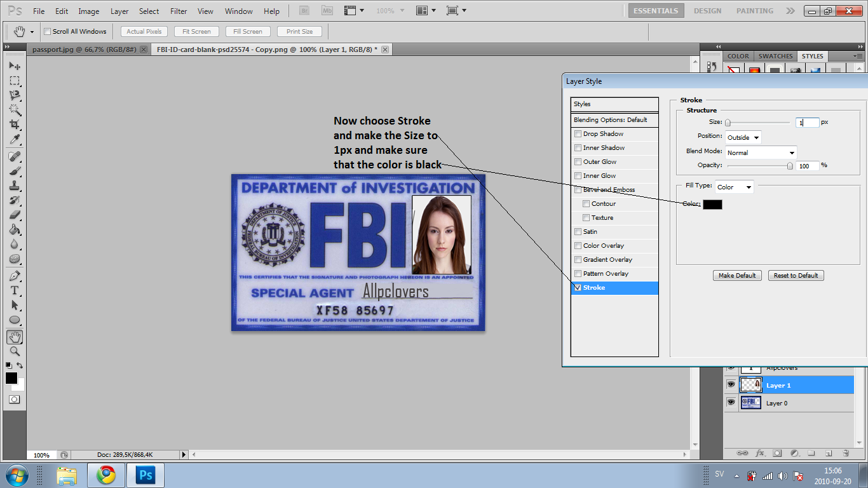Enable the Satin effect

pyautogui.click(x=578, y=232)
